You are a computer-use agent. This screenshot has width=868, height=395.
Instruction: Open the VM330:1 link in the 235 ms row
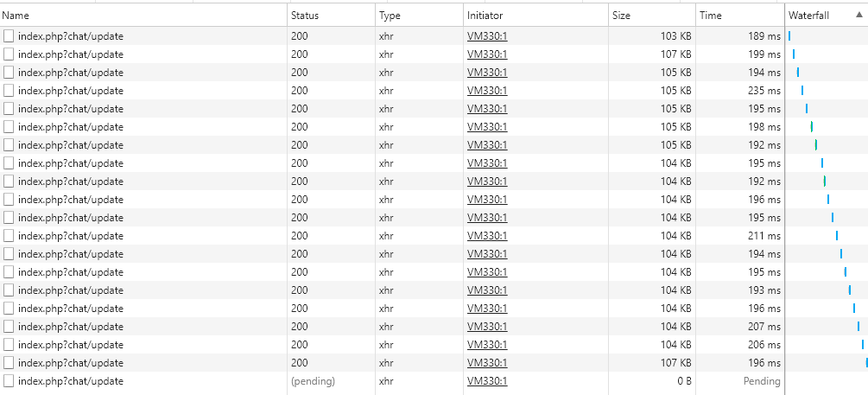pos(487,91)
